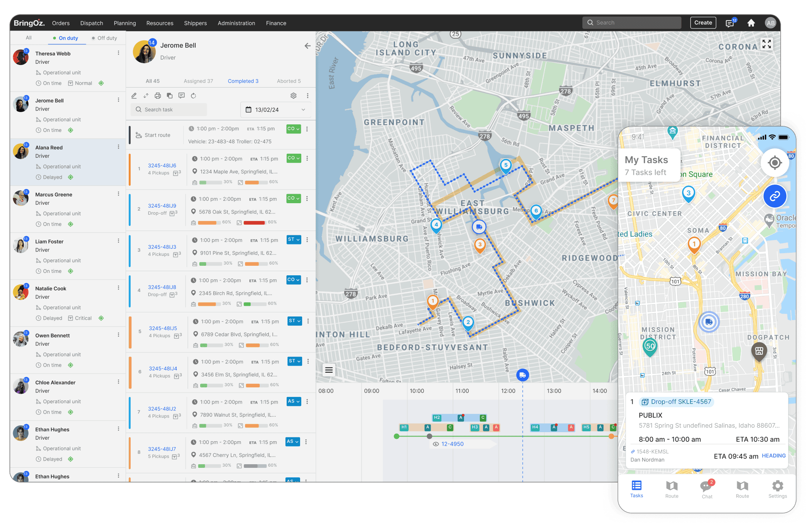Tap the locate-me target button on phone
Screen dimensions: 812x528
click(775, 163)
